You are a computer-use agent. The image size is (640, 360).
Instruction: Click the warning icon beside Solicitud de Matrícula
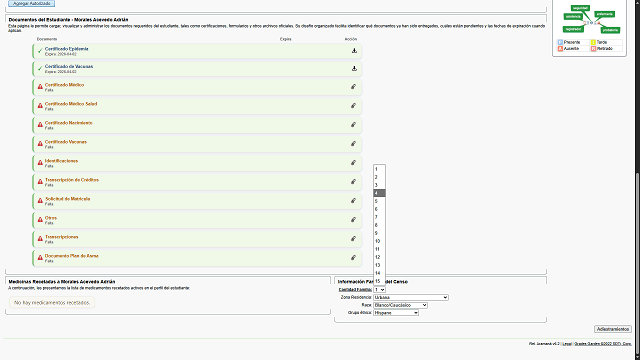[x=40, y=200]
